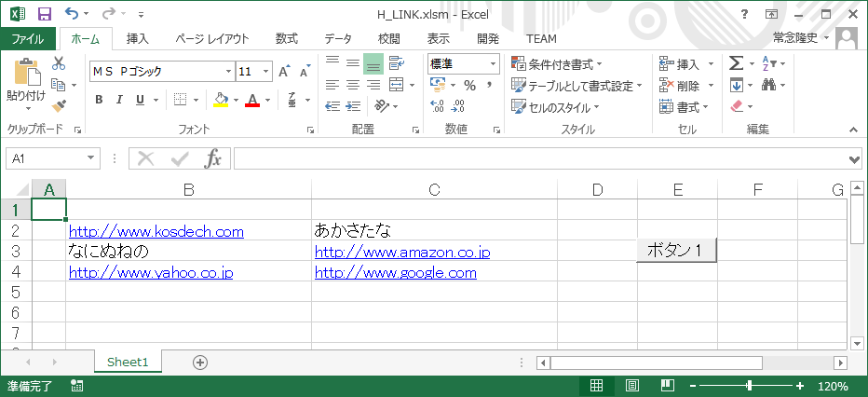Click the increase decimal icon
This screenshot has width=868, height=397.
[437, 105]
